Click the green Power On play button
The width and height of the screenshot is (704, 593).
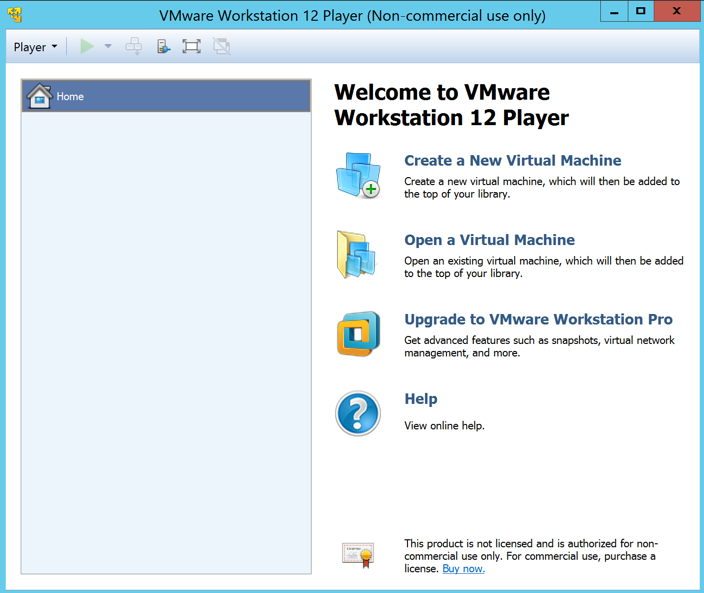coord(87,46)
